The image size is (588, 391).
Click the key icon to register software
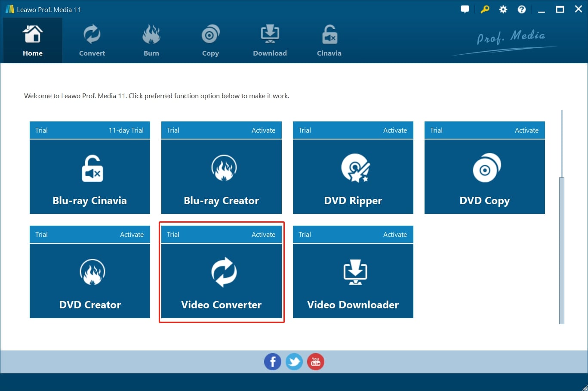click(484, 9)
